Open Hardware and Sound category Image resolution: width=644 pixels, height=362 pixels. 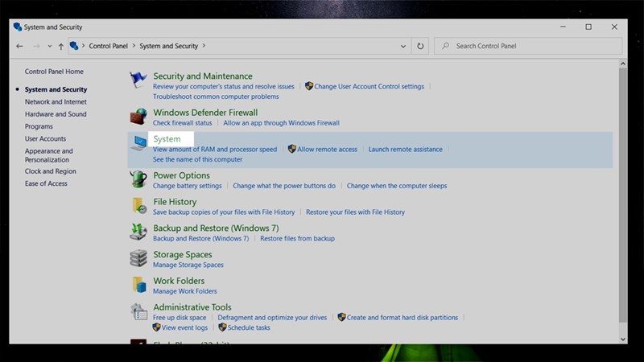coord(56,114)
